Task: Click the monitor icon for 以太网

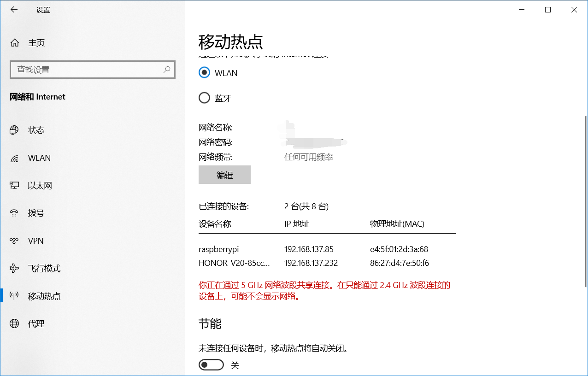Action: coord(14,185)
